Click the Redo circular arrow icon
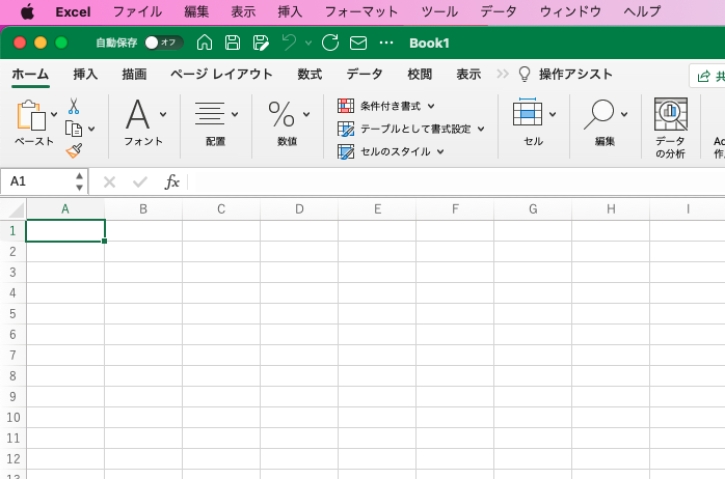The image size is (725, 479). (x=330, y=43)
